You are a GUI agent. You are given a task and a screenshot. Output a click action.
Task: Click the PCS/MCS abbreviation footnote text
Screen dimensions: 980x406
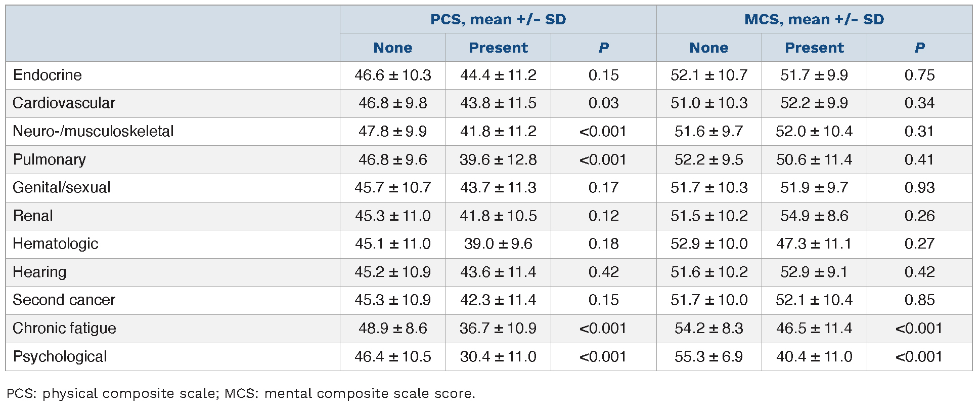point(241,394)
